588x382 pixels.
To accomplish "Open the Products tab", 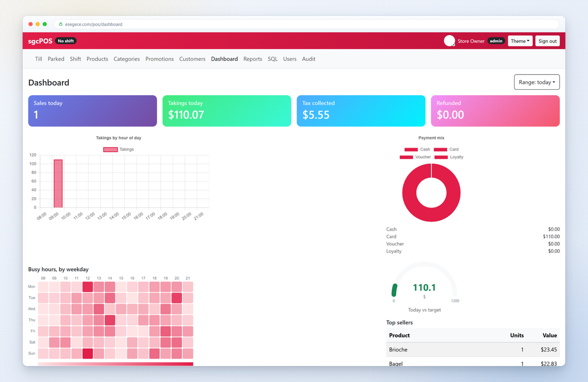I will 97,59.
